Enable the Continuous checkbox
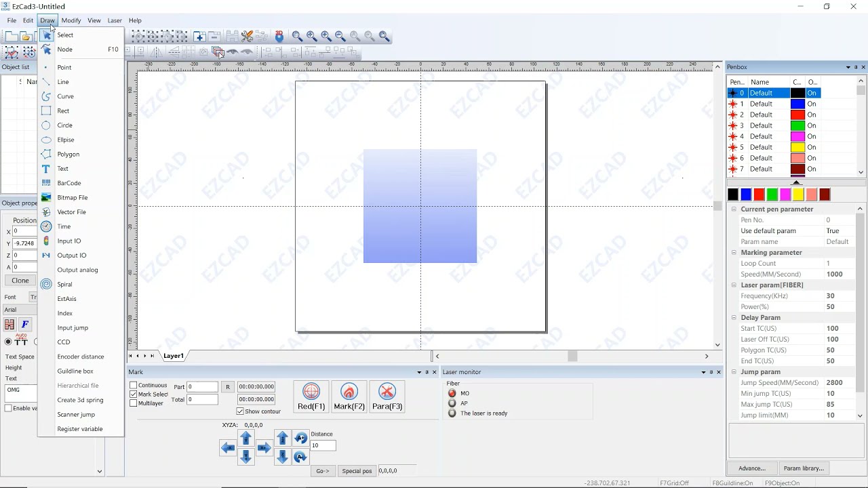Screen dimensions: 868x488 pyautogui.click(x=134, y=385)
